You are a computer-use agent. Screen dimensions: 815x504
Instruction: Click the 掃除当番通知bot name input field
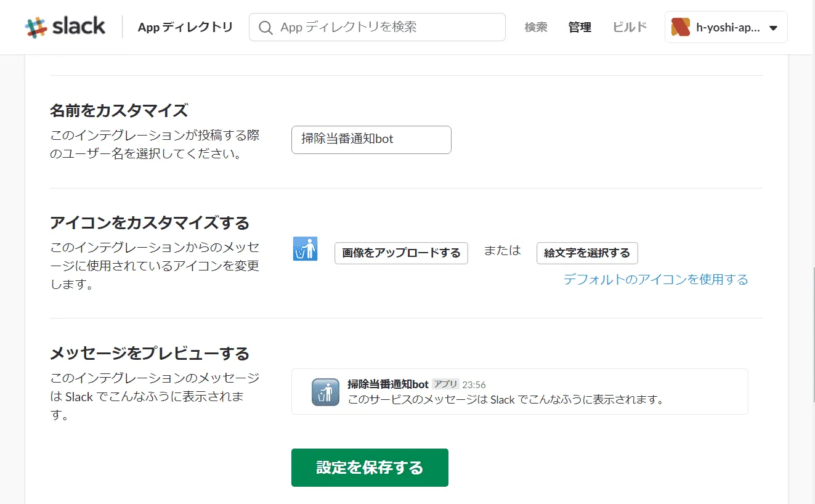pyautogui.click(x=371, y=140)
